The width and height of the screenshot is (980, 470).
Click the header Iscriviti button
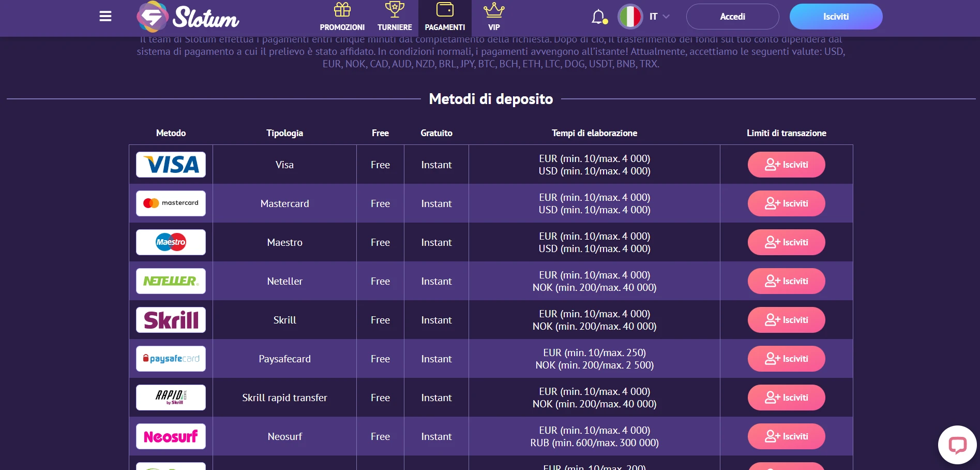point(836,17)
